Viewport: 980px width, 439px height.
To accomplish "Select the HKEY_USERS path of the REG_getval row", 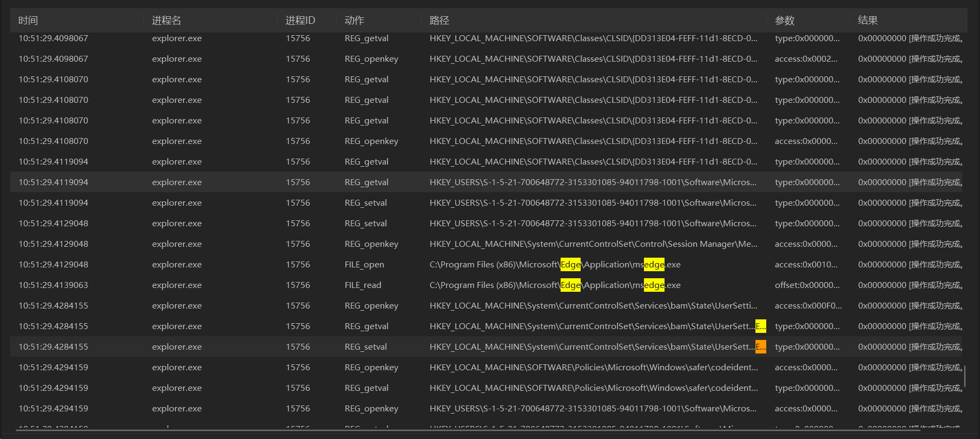I will coord(593,182).
